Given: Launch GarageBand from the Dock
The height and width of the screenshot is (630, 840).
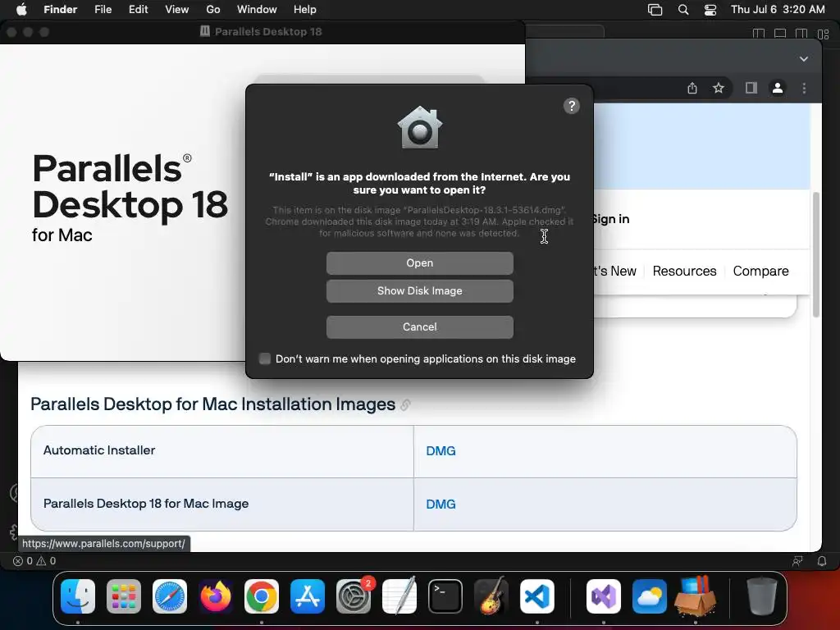Looking at the screenshot, I should [491, 596].
